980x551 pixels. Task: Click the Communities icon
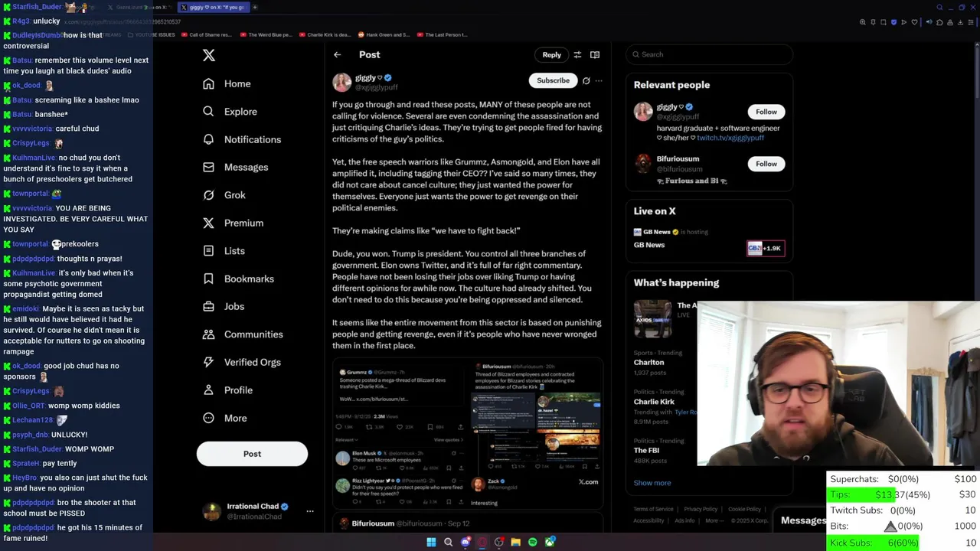pos(208,334)
